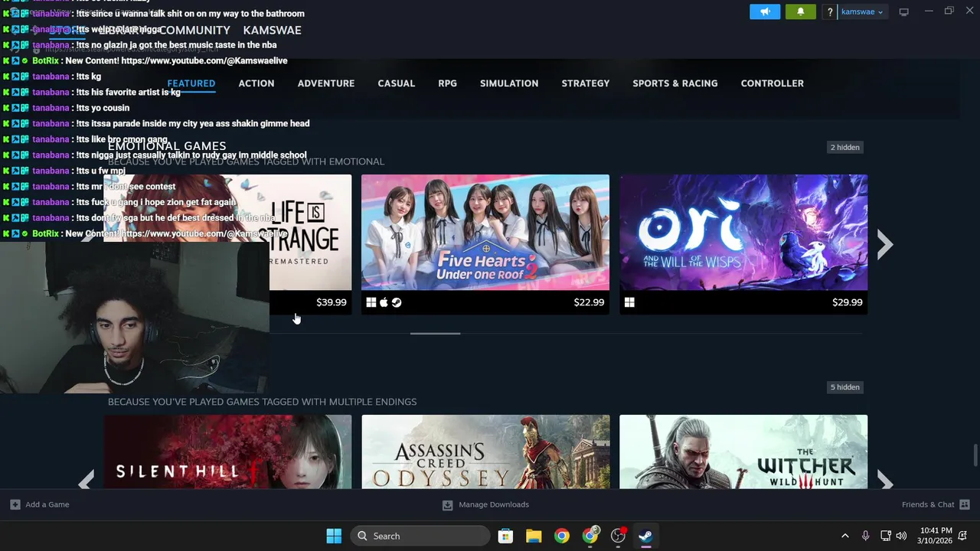The height and width of the screenshot is (551, 980).
Task: Advance the Multiple Endings carousel right
Action: point(885,481)
